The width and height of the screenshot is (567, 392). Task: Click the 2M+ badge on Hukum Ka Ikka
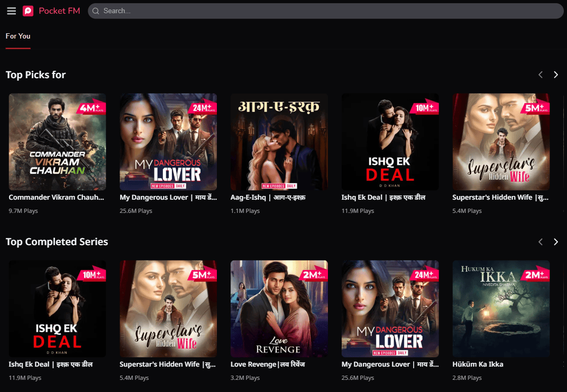535,275
